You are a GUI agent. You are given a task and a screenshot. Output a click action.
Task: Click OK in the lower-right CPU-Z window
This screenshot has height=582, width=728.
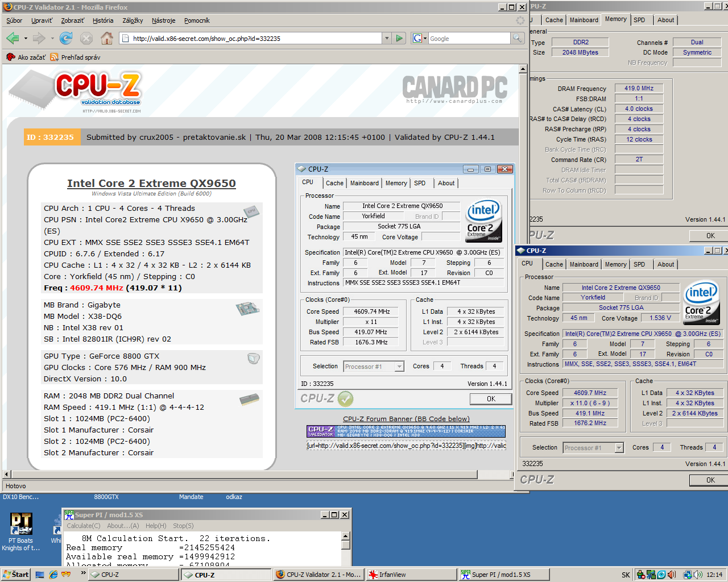point(710,480)
